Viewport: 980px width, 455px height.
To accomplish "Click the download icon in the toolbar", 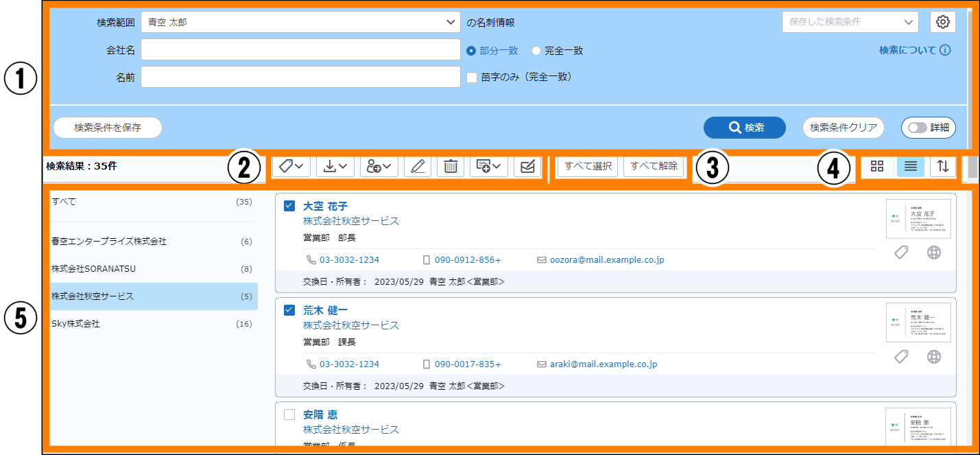I will (x=335, y=166).
